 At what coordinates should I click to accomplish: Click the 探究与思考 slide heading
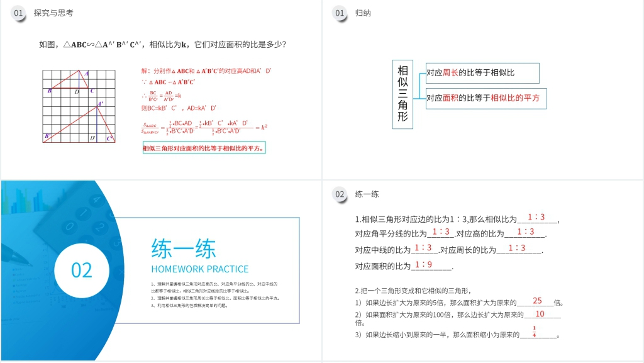tap(53, 13)
